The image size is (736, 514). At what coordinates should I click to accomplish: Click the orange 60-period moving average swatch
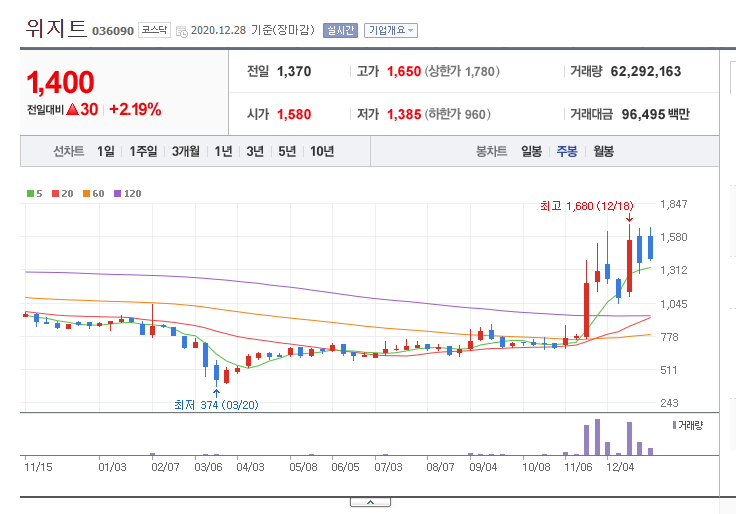click(86, 193)
